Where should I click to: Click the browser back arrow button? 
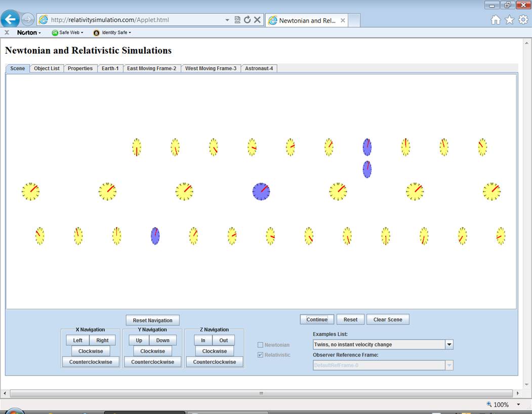(10, 20)
